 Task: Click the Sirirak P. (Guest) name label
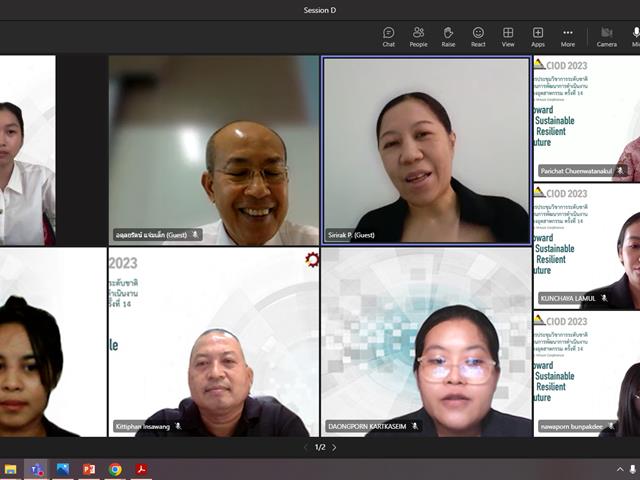click(351, 235)
